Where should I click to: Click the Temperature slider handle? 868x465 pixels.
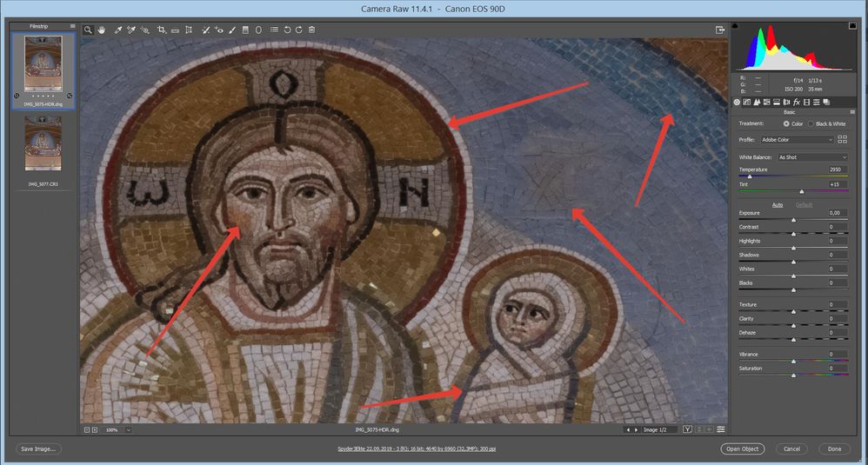(750, 176)
